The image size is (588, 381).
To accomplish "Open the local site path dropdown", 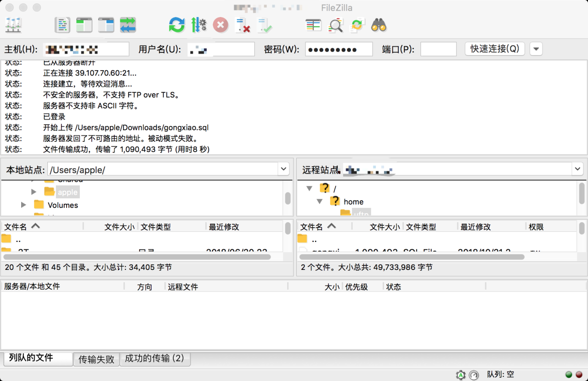I will pos(283,169).
